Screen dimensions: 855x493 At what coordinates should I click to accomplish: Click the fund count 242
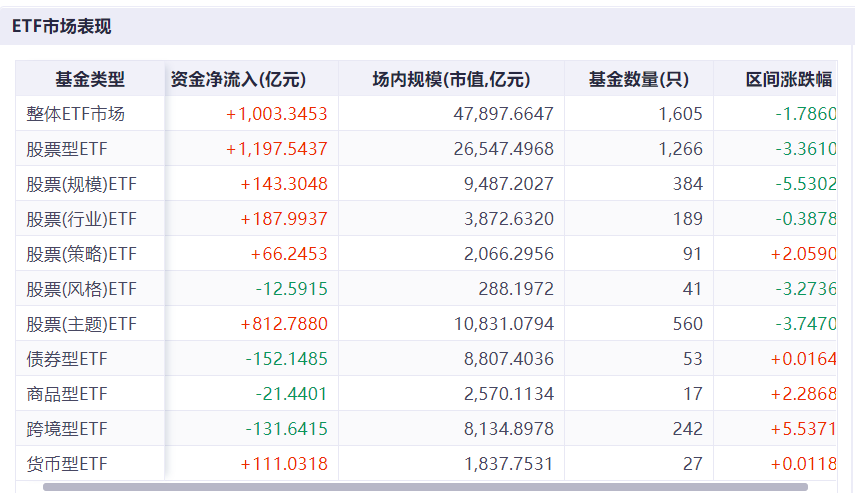688,429
